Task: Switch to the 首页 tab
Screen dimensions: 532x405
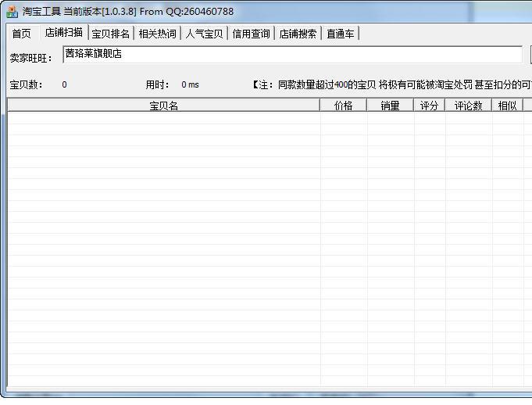Action: (21, 34)
